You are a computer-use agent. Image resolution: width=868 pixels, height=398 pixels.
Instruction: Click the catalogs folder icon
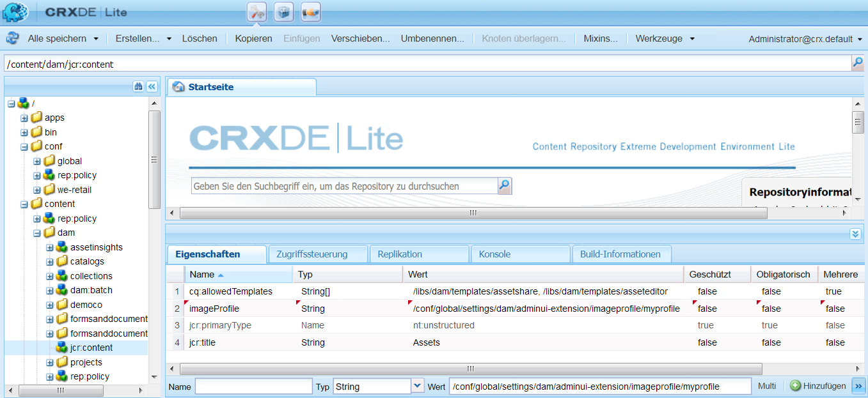(x=62, y=261)
